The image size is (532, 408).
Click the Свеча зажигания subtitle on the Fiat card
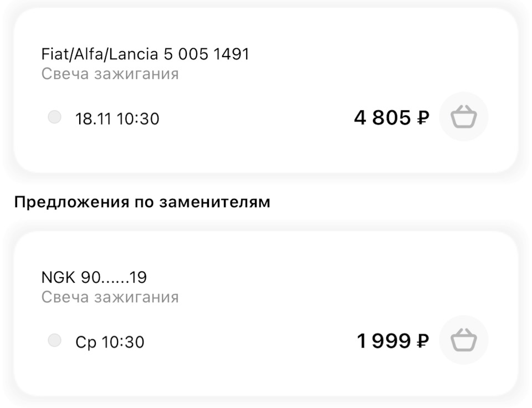(110, 74)
